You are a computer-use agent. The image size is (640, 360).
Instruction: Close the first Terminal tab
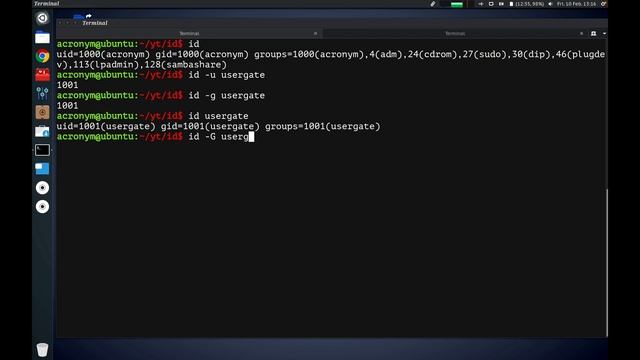click(x=316, y=33)
